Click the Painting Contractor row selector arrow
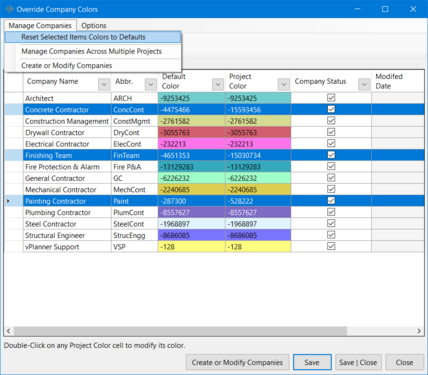Screen dimensions: 428x375 coord(8,201)
